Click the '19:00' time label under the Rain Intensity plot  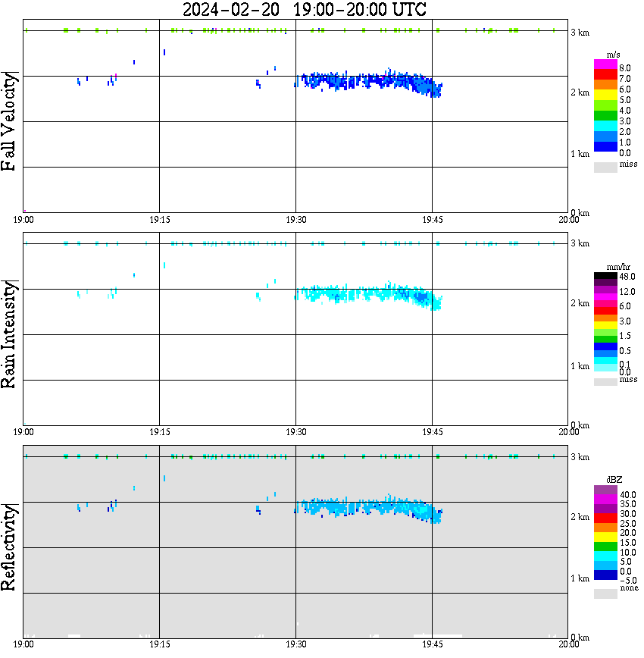click(x=23, y=432)
